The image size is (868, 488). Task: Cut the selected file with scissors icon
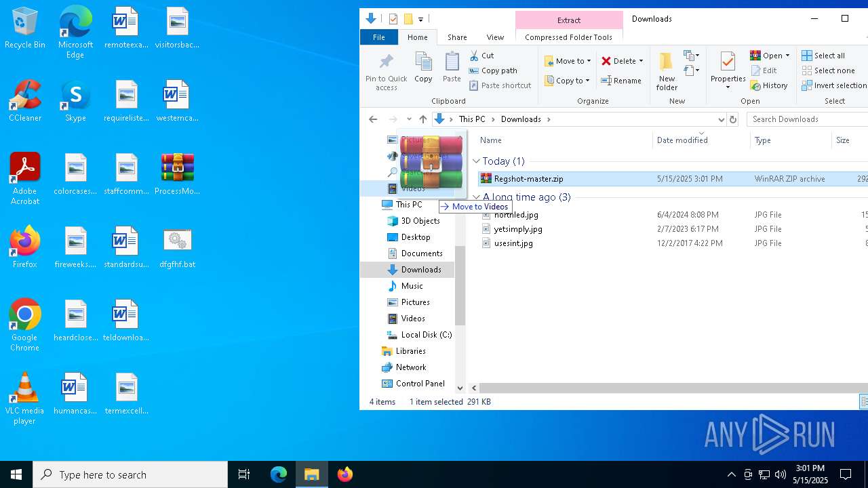(x=481, y=56)
